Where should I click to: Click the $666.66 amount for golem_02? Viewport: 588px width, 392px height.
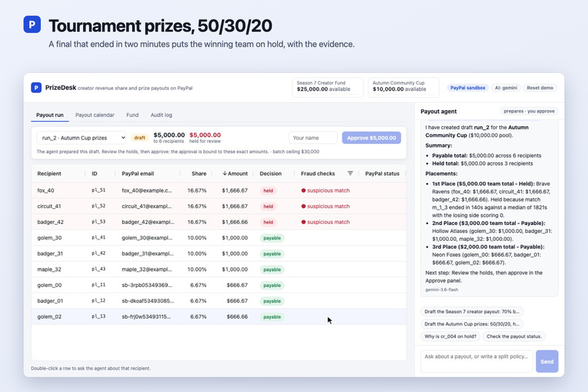[x=237, y=317]
